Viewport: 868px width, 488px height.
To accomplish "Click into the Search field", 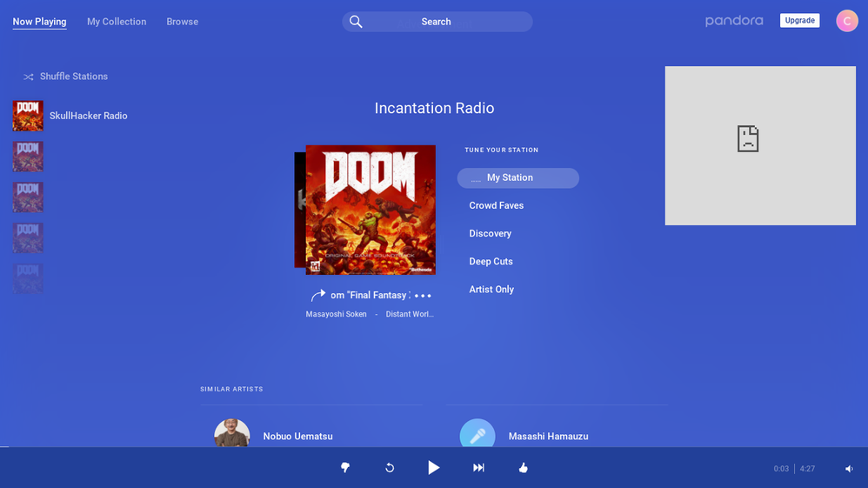I will pyautogui.click(x=437, y=22).
